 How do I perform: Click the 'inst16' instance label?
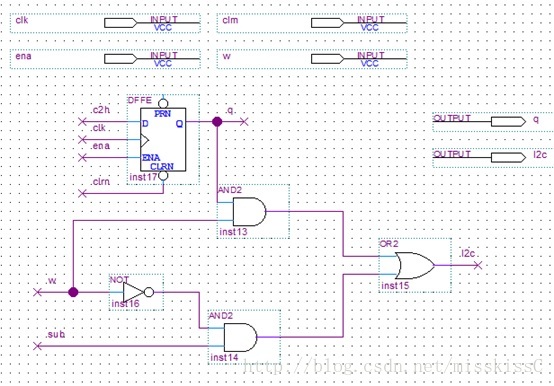[125, 303]
